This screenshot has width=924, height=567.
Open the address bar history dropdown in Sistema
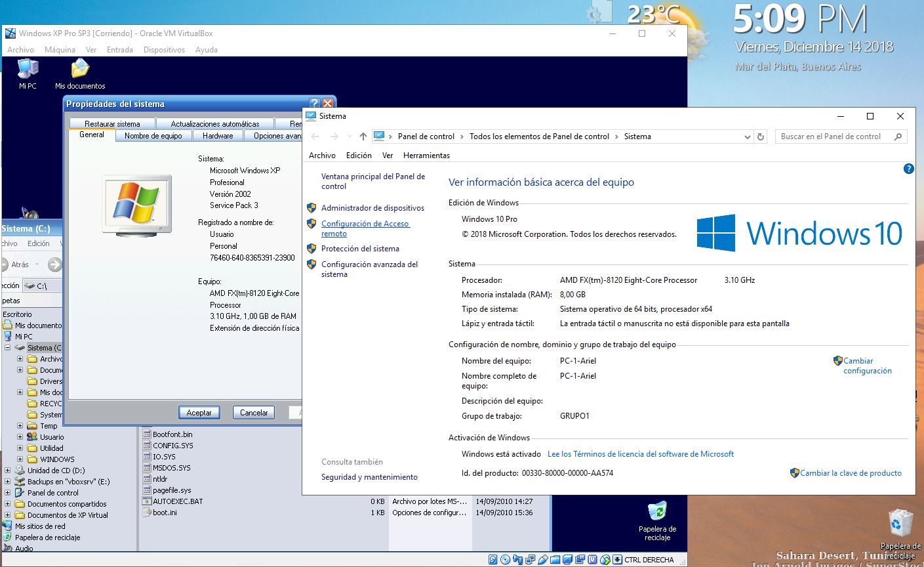pyautogui.click(x=747, y=136)
